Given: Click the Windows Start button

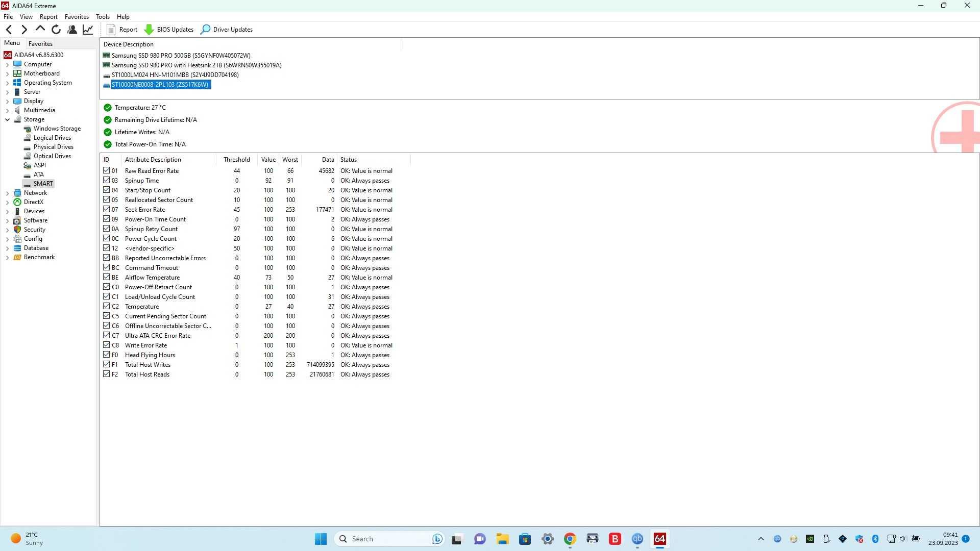Looking at the screenshot, I should [x=321, y=539].
